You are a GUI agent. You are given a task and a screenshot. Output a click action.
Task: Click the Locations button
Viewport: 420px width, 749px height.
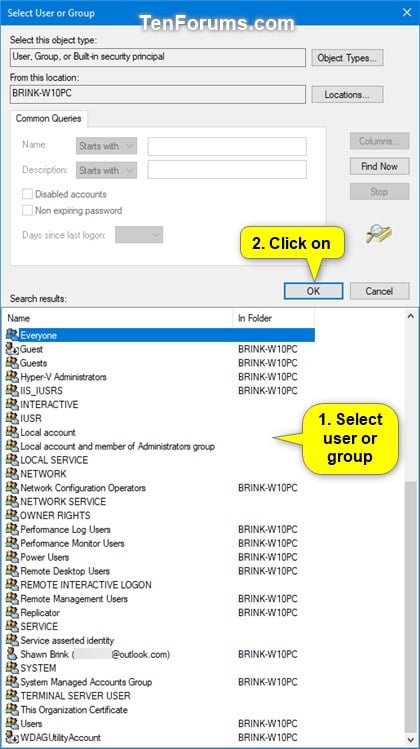(x=347, y=94)
